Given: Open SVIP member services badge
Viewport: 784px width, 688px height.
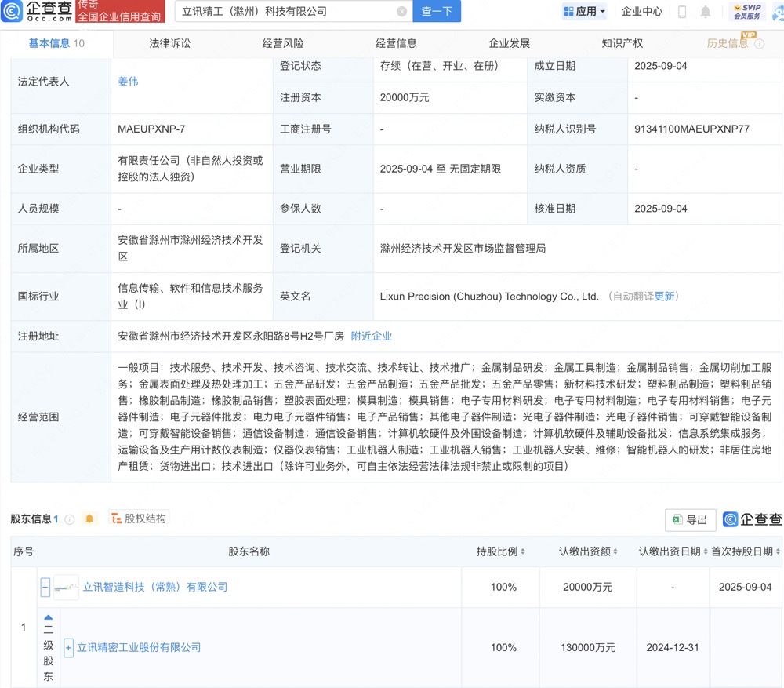Looking at the screenshot, I should pos(749,12).
